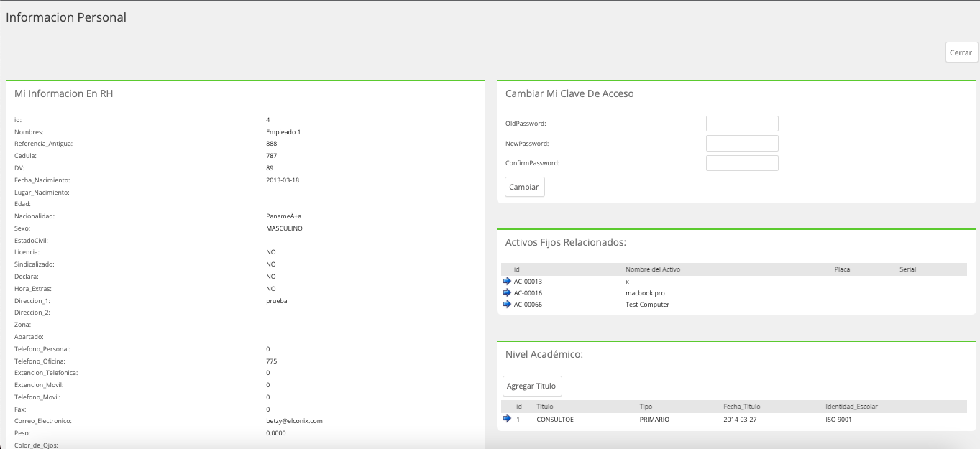
Task: Select the 'Empleado 1' name value
Action: point(283,132)
